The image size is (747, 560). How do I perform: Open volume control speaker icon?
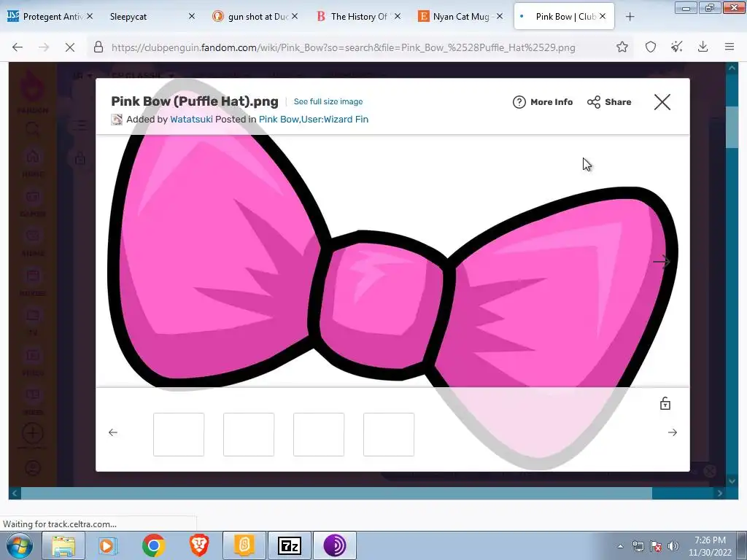point(673,546)
